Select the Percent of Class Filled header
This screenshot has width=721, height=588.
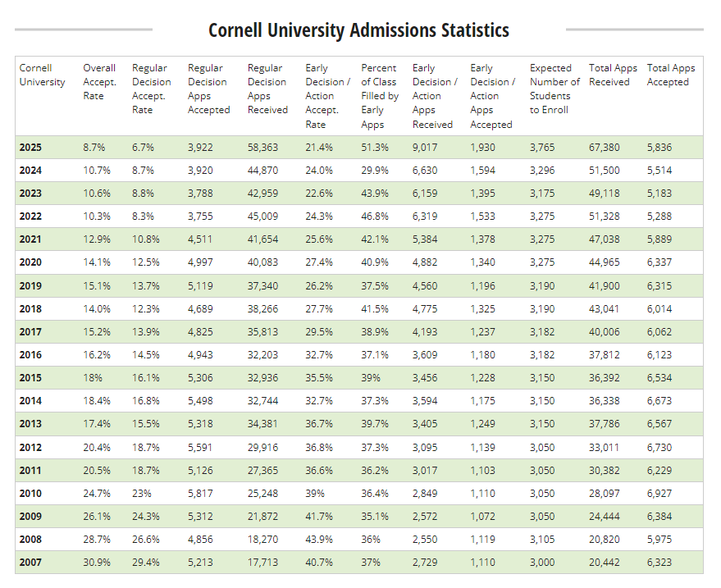380,96
